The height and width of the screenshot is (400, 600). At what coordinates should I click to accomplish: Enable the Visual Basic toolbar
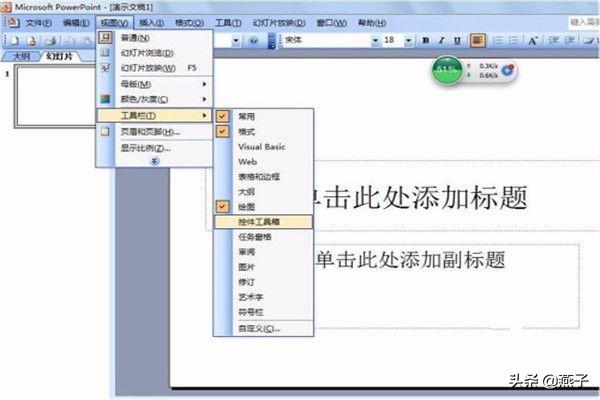click(x=263, y=147)
